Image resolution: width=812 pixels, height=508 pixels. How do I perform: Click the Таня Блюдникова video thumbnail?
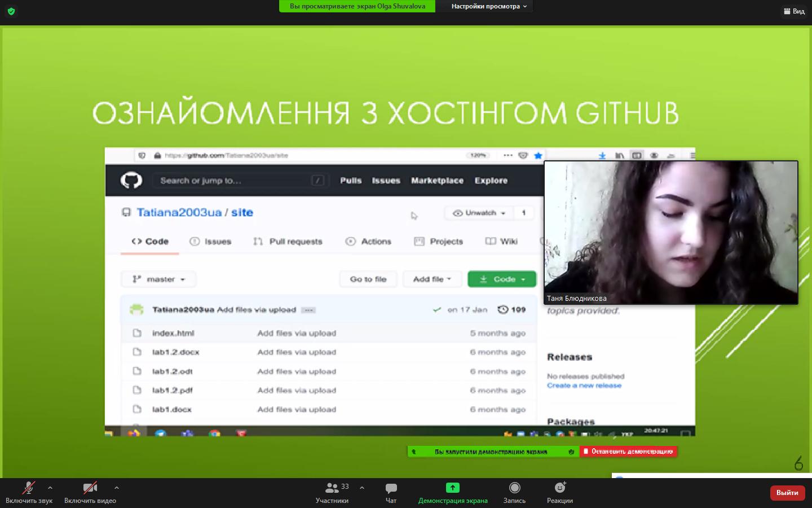(x=671, y=233)
